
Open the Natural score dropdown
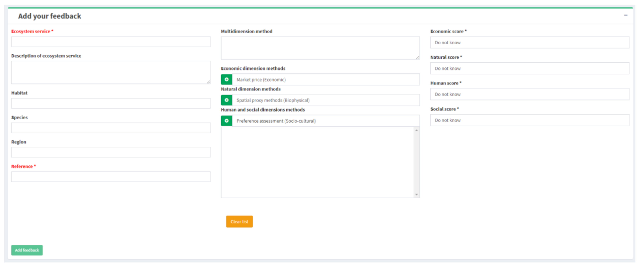[x=529, y=68]
